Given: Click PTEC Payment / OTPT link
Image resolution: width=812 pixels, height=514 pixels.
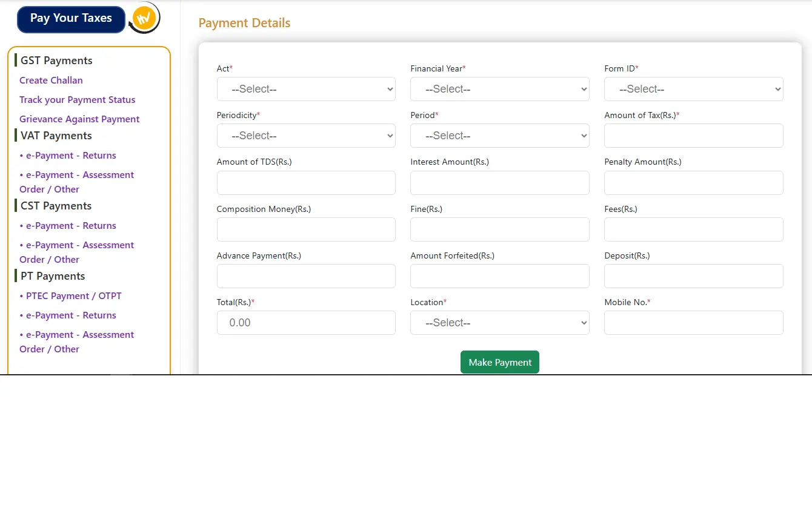Looking at the screenshot, I should [71, 295].
